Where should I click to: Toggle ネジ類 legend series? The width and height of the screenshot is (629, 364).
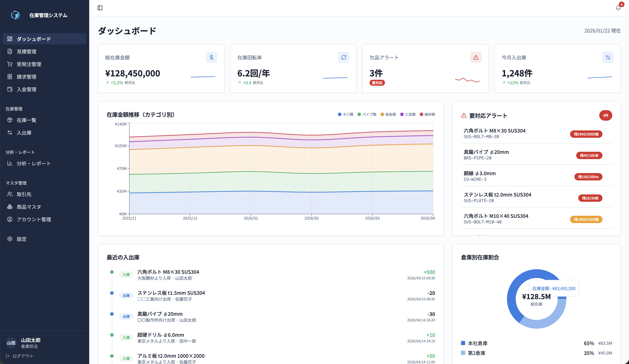(345, 114)
